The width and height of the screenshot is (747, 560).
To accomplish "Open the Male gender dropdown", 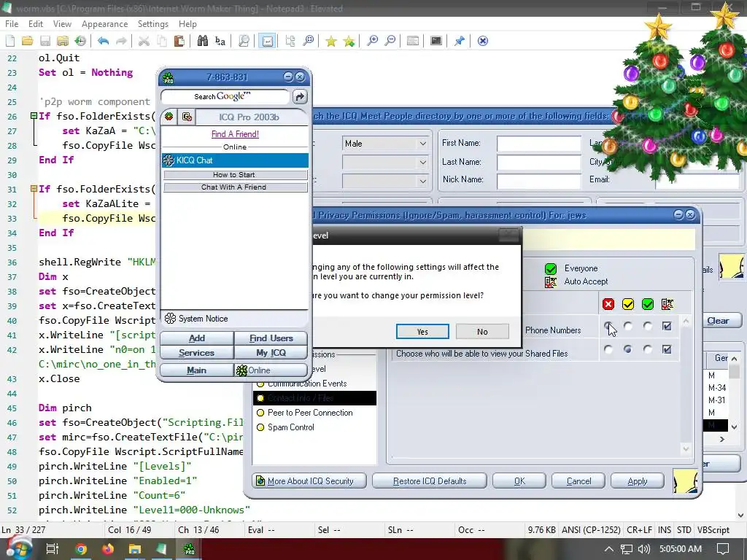I will tap(385, 144).
